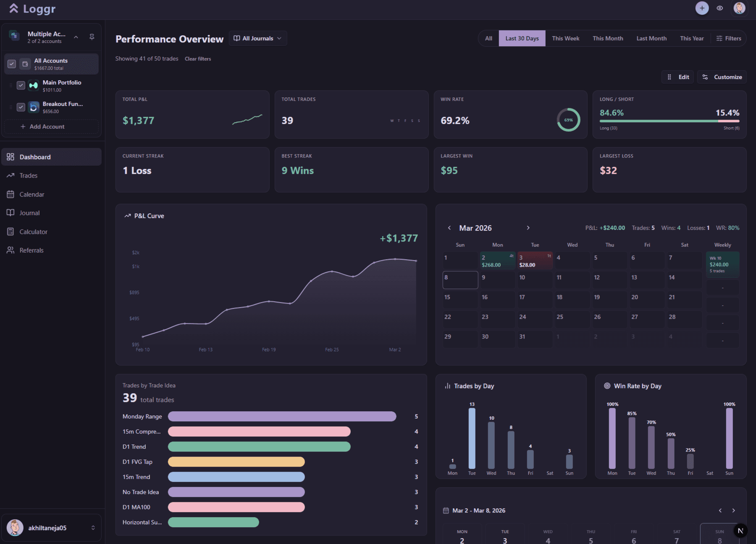The width and height of the screenshot is (756, 544).
Task: Select March 2 cell showing $268.00
Action: (497, 260)
